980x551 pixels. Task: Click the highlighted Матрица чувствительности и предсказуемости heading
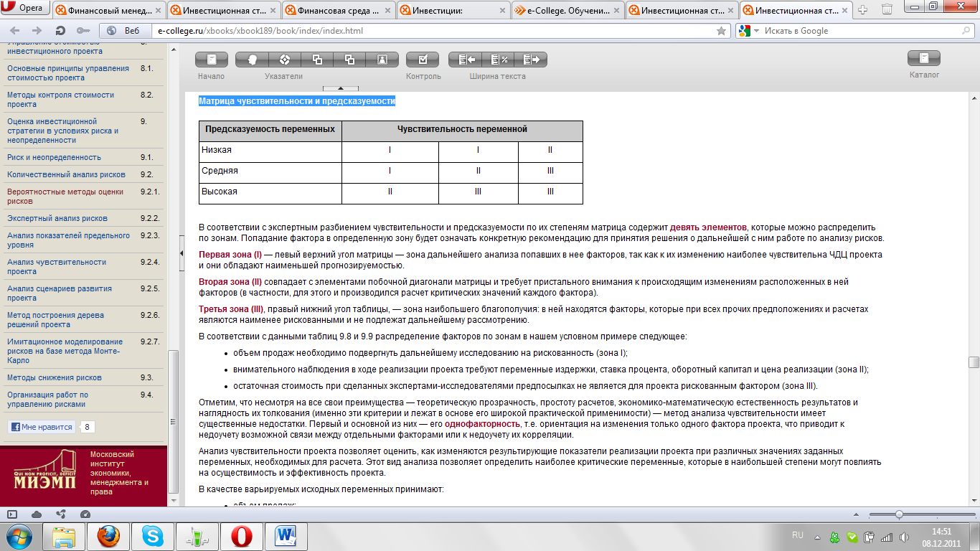[x=297, y=101]
